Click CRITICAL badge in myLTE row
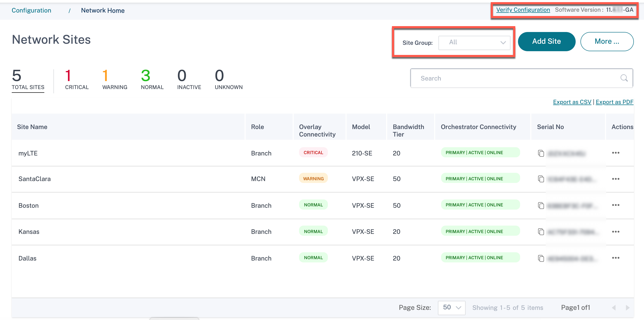Image resolution: width=644 pixels, height=320 pixels. click(x=313, y=153)
